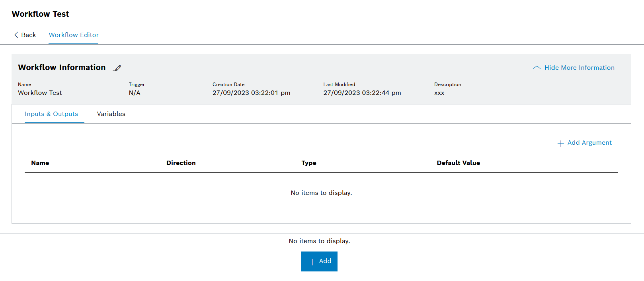Click Add Argument
Screen dimensions: 644x281
584,143
